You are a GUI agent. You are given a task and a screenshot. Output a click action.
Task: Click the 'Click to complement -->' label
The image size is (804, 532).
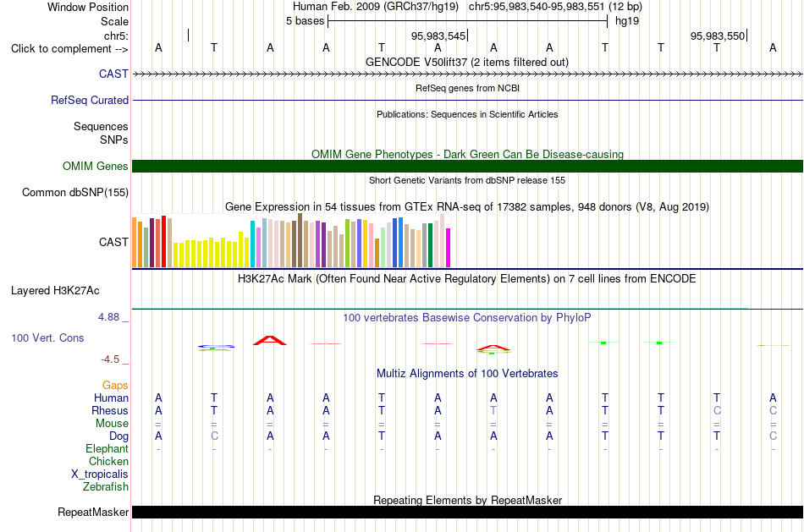coord(69,49)
